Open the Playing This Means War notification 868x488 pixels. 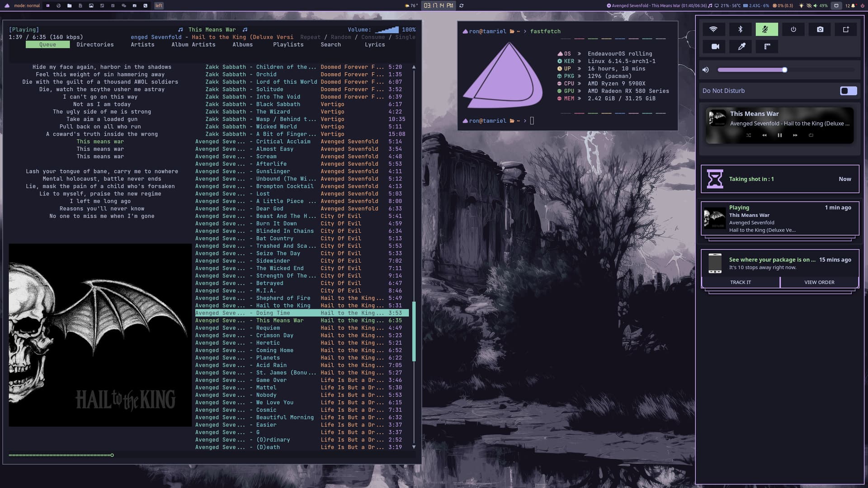coord(780,219)
